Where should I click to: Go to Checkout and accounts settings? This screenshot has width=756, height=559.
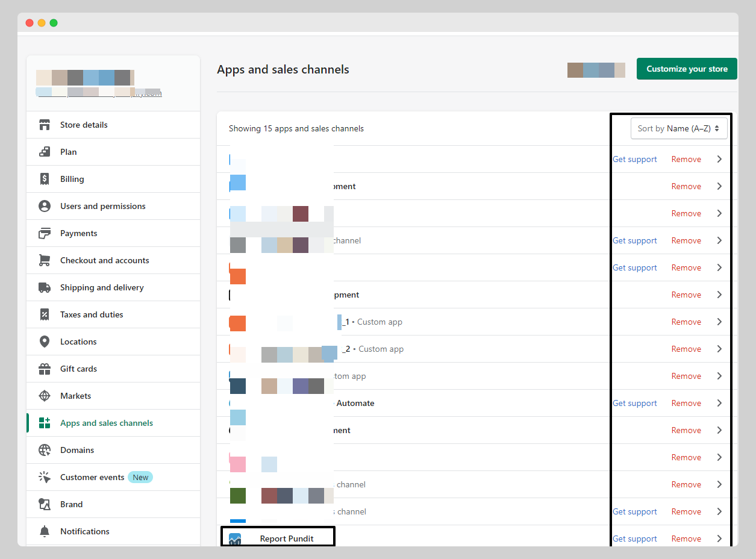[x=104, y=260]
